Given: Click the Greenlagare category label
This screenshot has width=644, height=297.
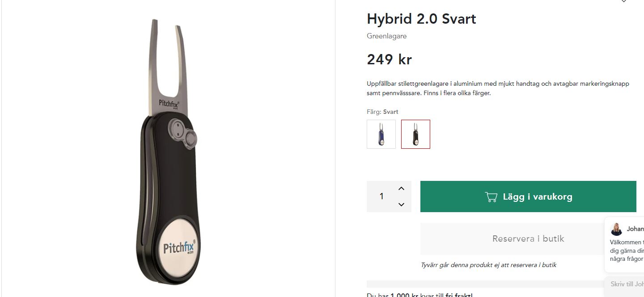Looking at the screenshot, I should [386, 36].
